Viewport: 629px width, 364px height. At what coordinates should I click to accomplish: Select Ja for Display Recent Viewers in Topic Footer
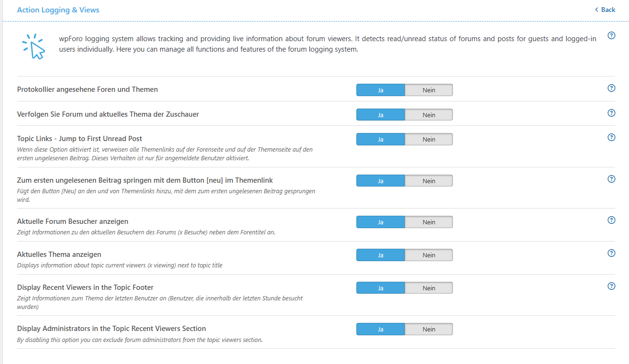(x=381, y=288)
